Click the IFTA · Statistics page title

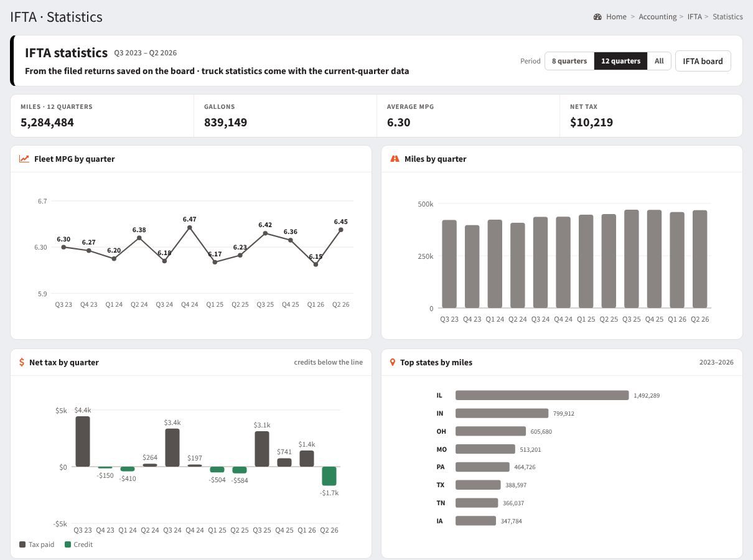pyautogui.click(x=56, y=17)
